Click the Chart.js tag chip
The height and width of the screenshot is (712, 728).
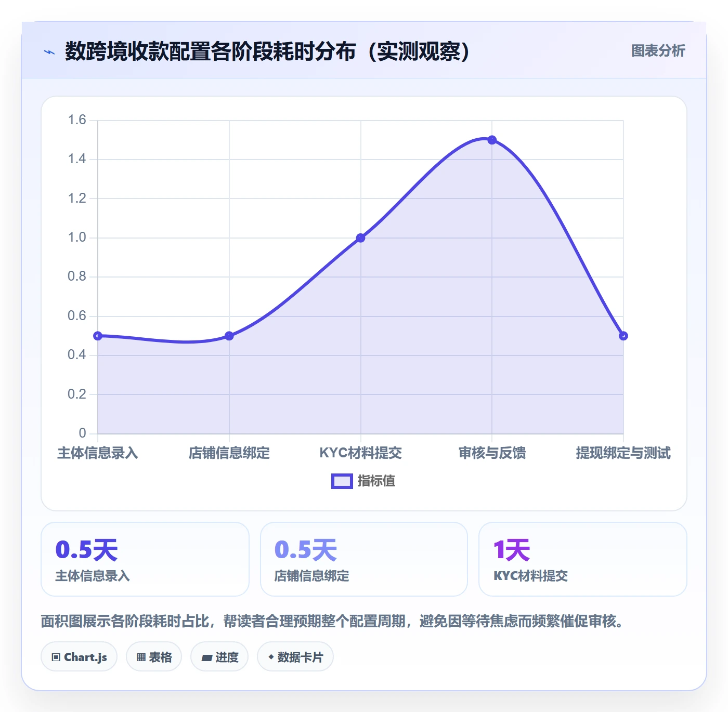79,657
